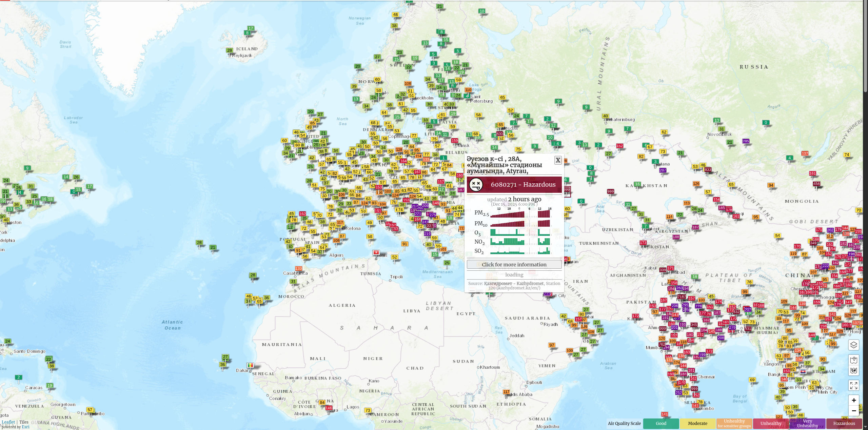This screenshot has width=868, height=430.
Task: Click the Tunisia flag marker
Action: pyautogui.click(x=376, y=252)
